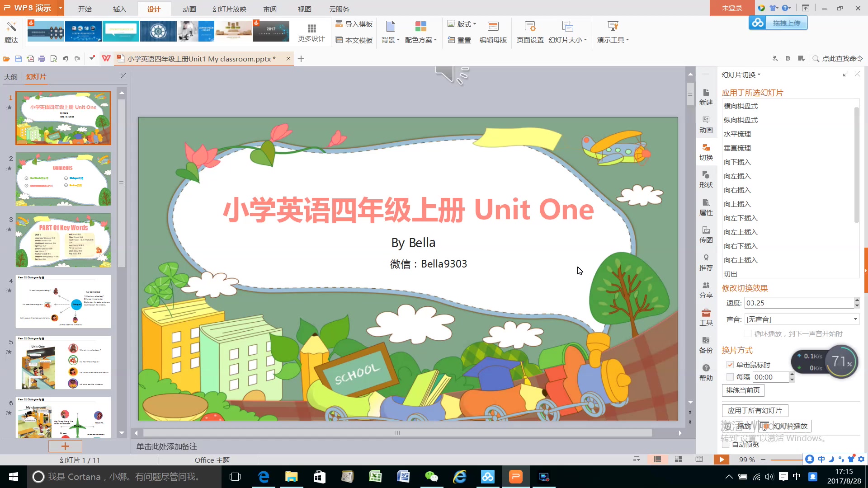Screen dimensions: 868x488
Task: Open sidebar Shapes (形状) panel
Action: point(706,180)
